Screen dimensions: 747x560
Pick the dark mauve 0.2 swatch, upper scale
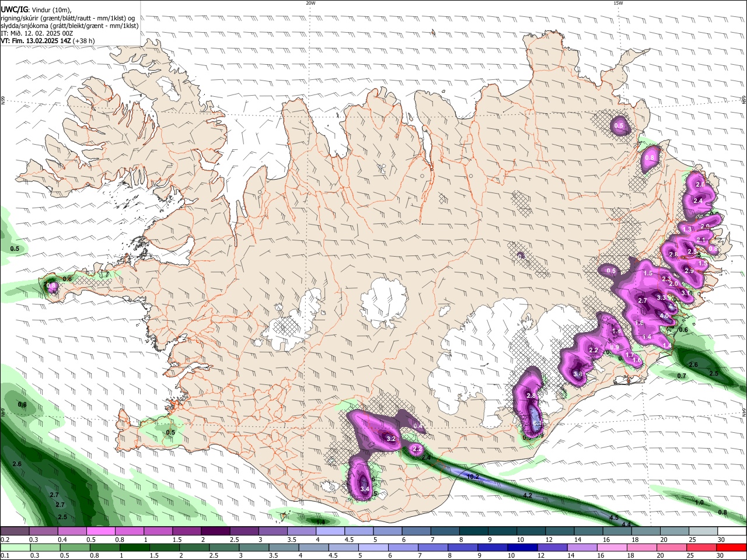click(x=15, y=531)
